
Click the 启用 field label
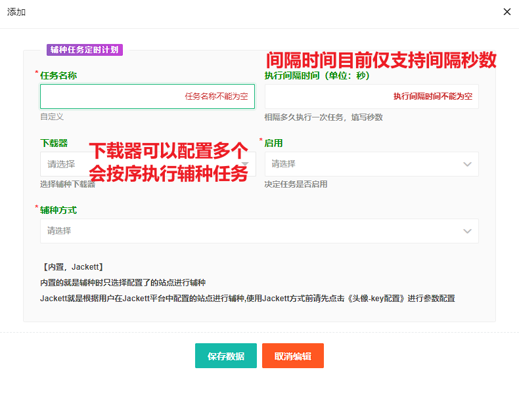pyautogui.click(x=273, y=143)
